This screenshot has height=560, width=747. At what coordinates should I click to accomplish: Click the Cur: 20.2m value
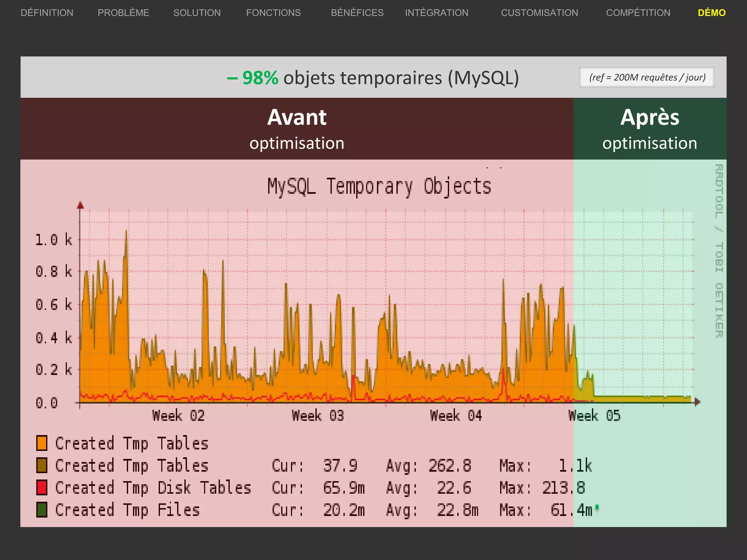click(x=318, y=510)
